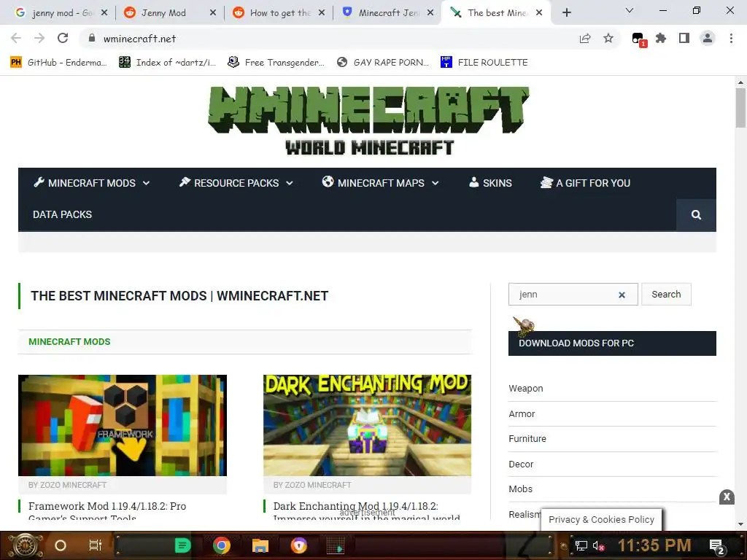Viewport: 747px width, 560px height.
Task: Open Task View from the taskbar
Action: [x=96, y=545]
